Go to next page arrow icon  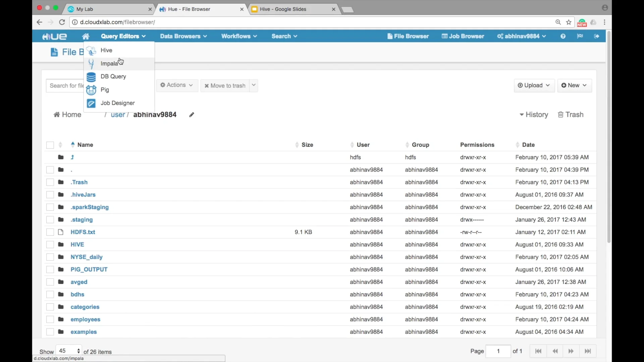(x=571, y=351)
